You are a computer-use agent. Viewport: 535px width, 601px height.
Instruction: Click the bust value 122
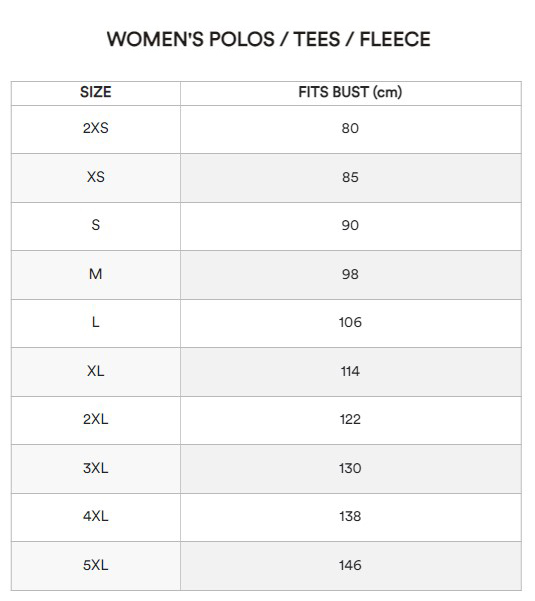(x=350, y=419)
